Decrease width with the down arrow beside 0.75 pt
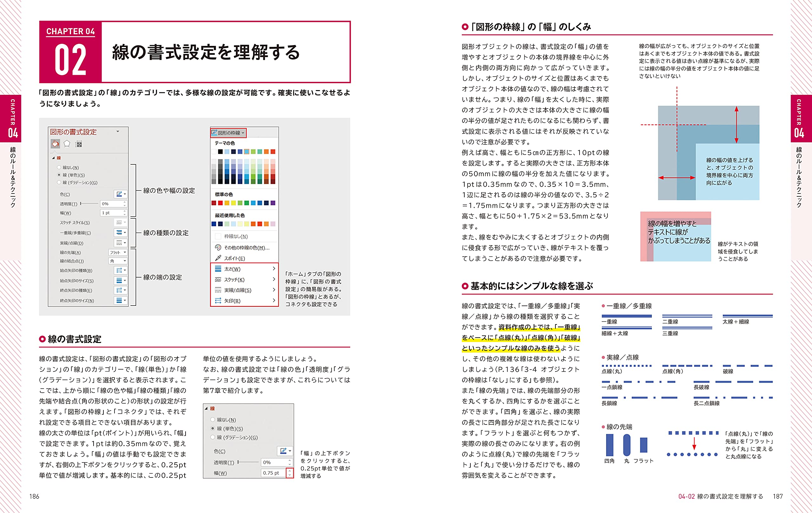 click(x=289, y=475)
